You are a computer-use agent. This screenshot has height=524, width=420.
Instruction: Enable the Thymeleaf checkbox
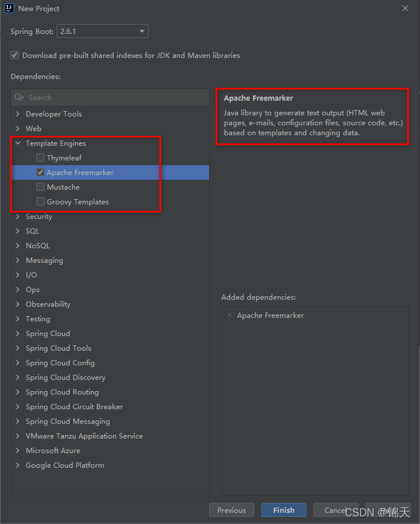point(40,157)
